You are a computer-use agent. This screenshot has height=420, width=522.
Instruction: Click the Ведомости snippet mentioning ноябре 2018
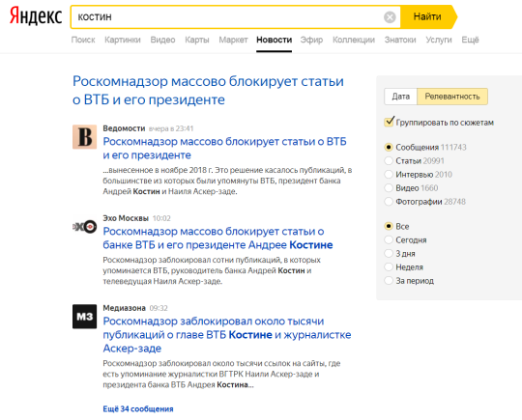click(x=227, y=181)
